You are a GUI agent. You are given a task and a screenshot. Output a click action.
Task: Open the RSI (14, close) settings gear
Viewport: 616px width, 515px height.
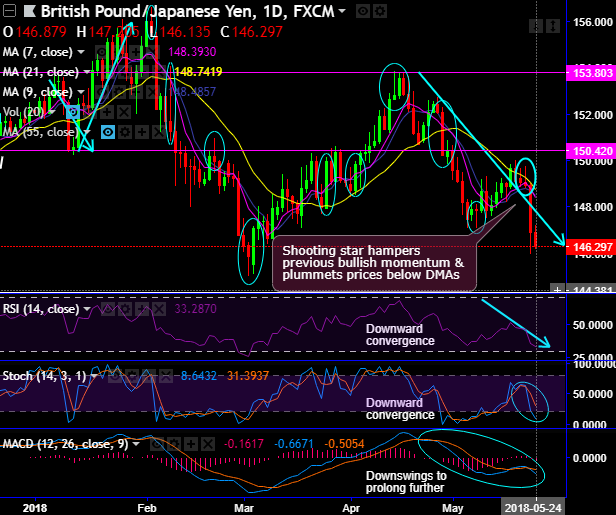click(125, 309)
